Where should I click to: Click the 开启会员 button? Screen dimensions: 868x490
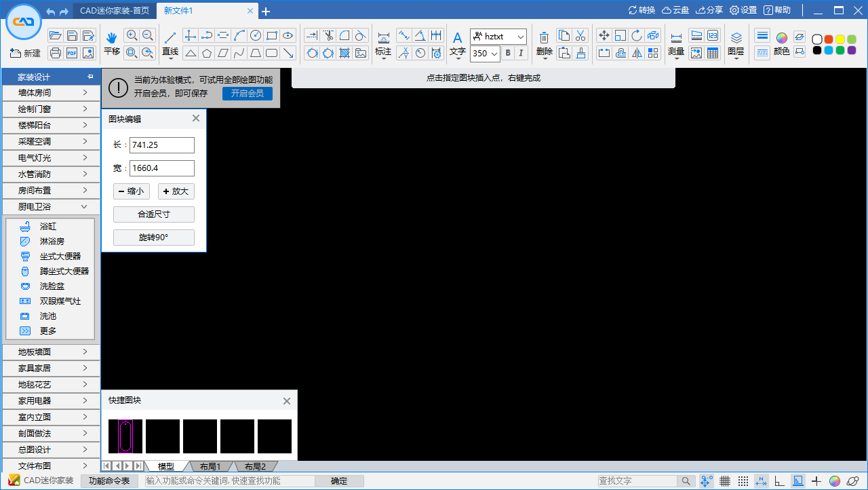pos(247,93)
